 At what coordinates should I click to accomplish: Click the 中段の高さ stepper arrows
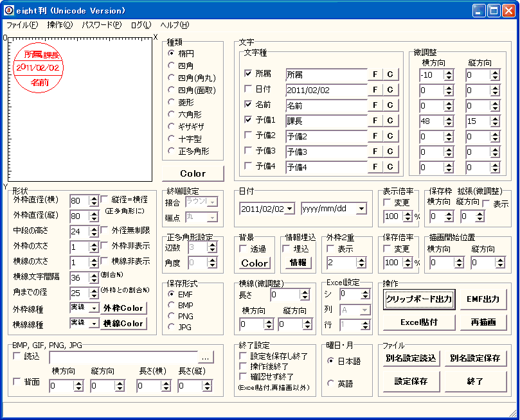pyautogui.click(x=94, y=232)
